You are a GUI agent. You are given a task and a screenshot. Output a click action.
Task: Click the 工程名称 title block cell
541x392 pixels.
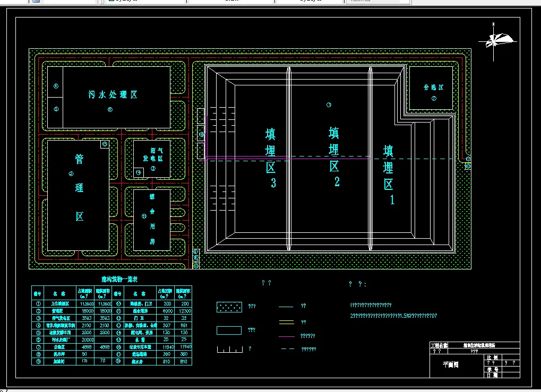[x=439, y=345]
